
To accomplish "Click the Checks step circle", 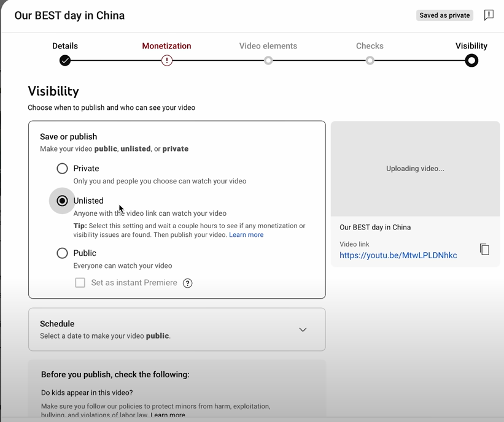I will pyautogui.click(x=370, y=60).
